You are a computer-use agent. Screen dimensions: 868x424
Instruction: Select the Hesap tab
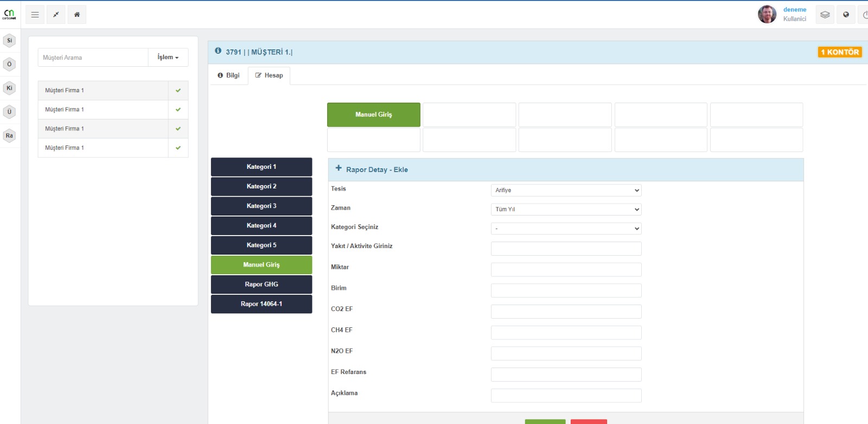tap(269, 75)
